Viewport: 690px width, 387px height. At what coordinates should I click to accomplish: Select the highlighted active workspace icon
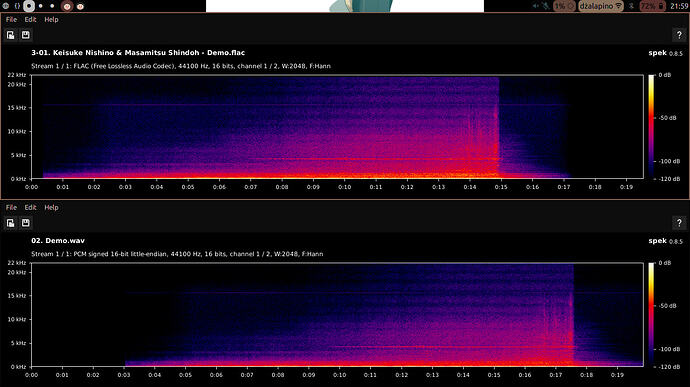coord(29,6)
